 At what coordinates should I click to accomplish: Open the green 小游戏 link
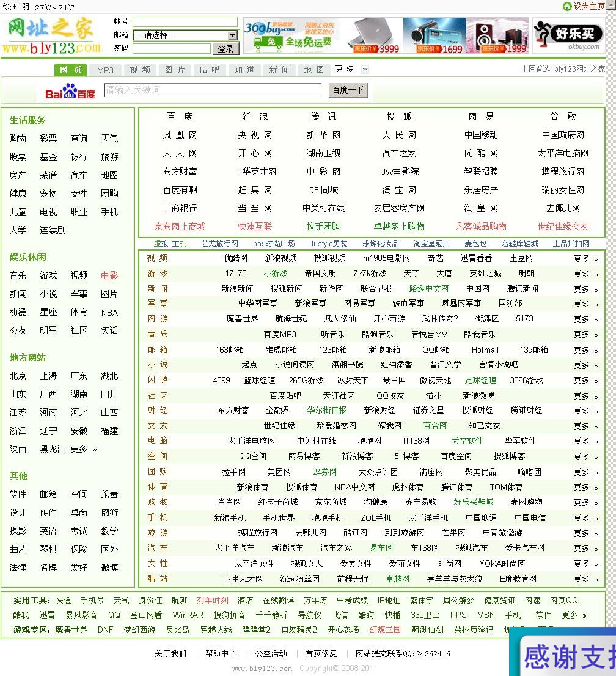coord(276,273)
